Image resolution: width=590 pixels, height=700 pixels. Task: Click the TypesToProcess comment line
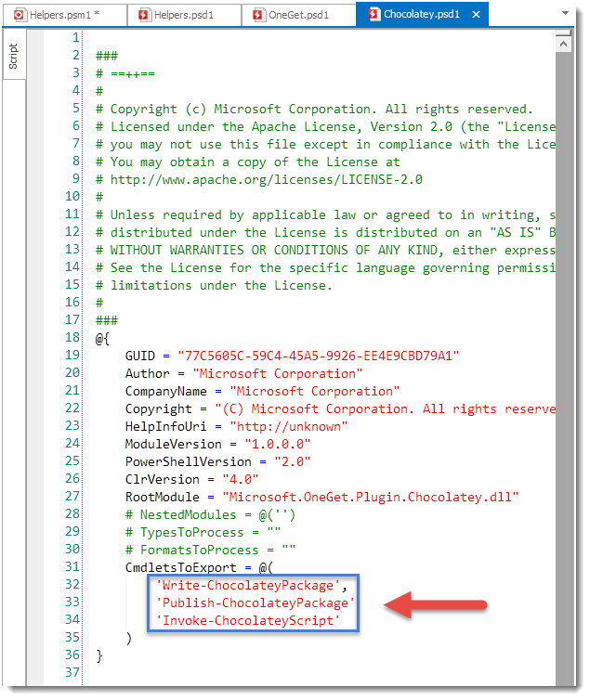tap(203, 532)
